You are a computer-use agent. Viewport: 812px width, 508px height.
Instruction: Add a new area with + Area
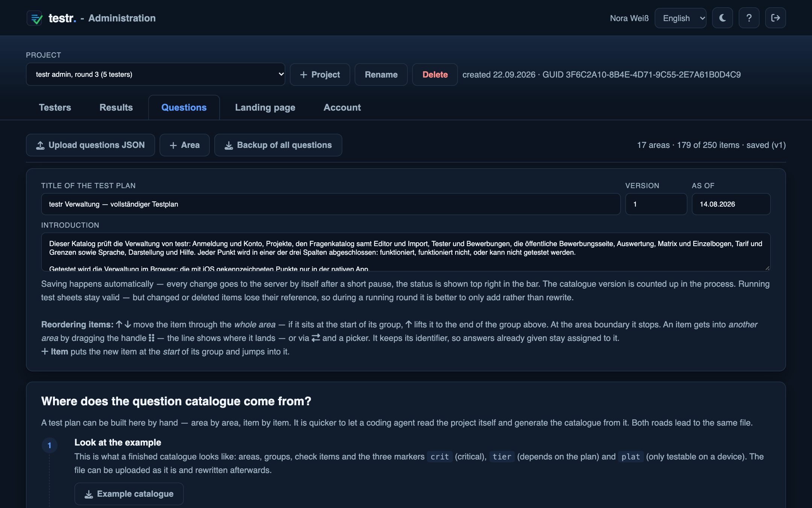pyautogui.click(x=185, y=145)
